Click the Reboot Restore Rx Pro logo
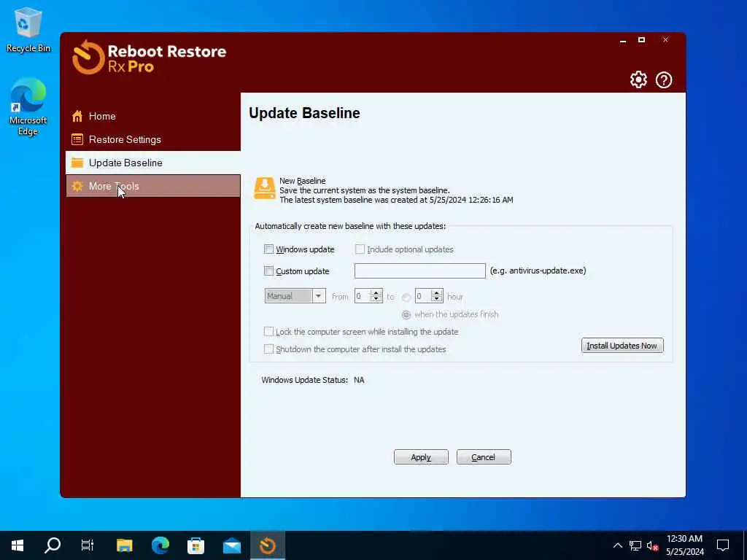This screenshot has width=747, height=560. [150, 58]
